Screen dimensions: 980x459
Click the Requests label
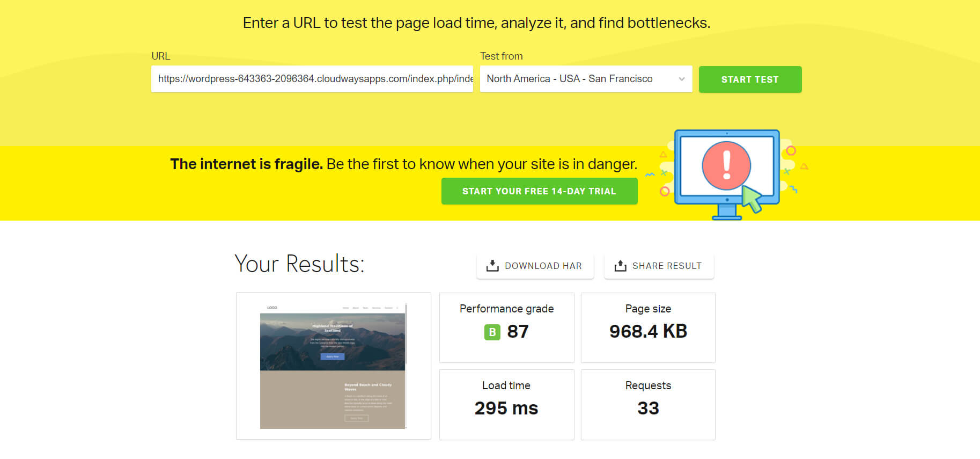(648, 385)
